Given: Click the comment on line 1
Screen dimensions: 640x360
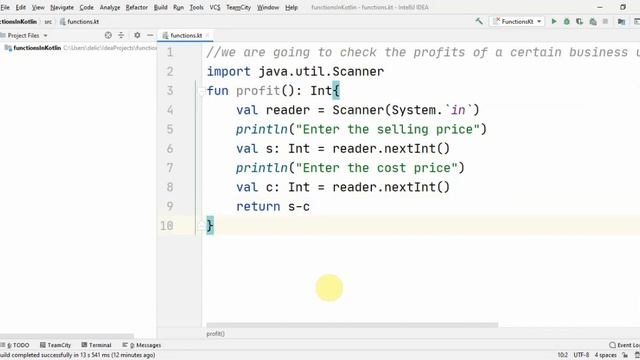Looking at the screenshot, I should pyautogui.click(x=423, y=52).
